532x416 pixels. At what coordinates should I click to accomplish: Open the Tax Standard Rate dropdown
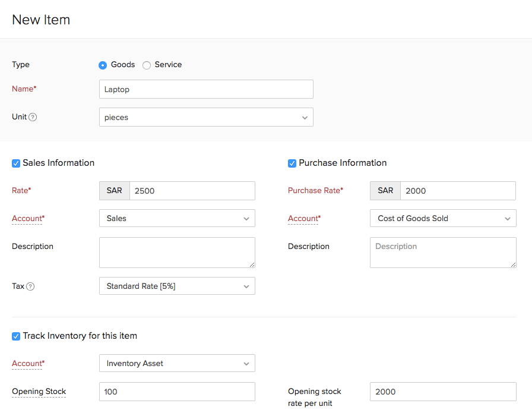pyautogui.click(x=177, y=286)
